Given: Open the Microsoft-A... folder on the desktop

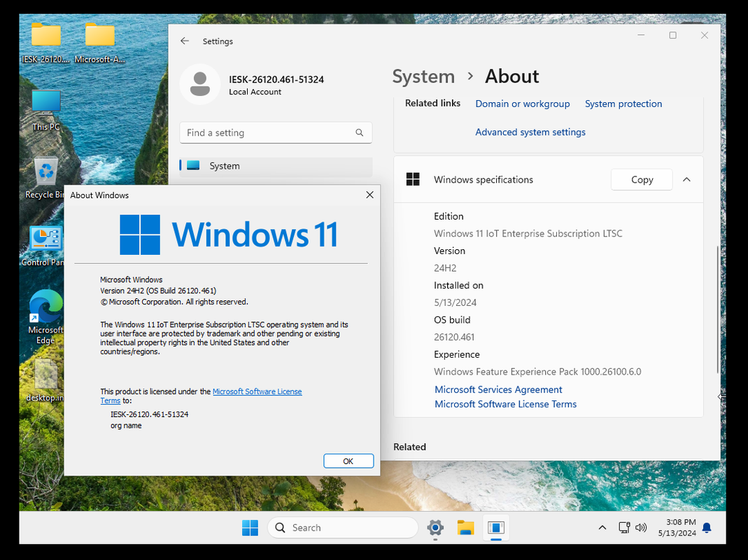Looking at the screenshot, I should 99,43.
